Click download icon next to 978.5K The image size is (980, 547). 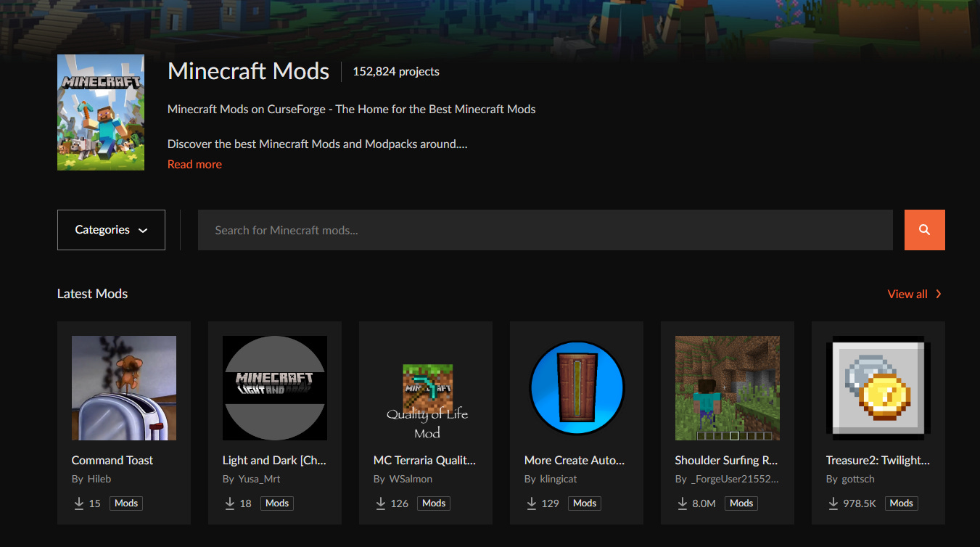833,503
